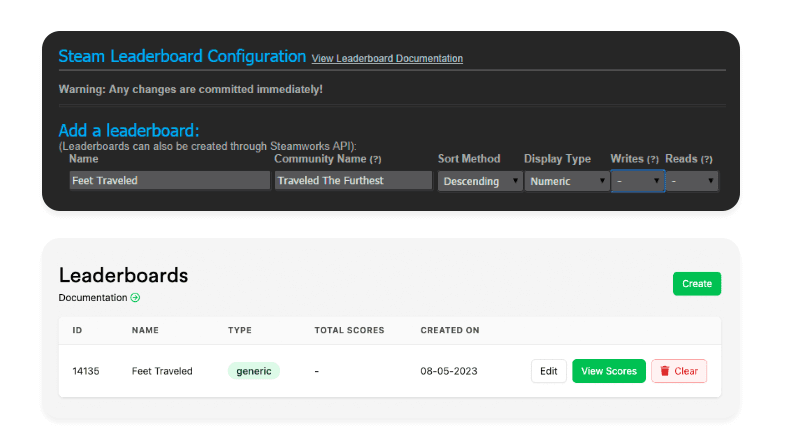Open View Leaderboard Documentation link
The image size is (796, 447).
(x=387, y=58)
